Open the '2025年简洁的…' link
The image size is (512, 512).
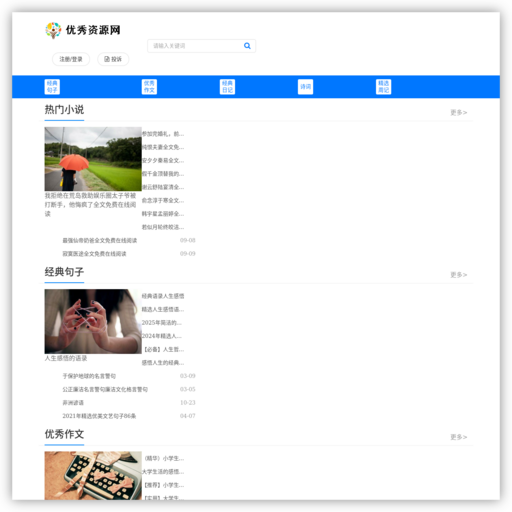pos(162,323)
